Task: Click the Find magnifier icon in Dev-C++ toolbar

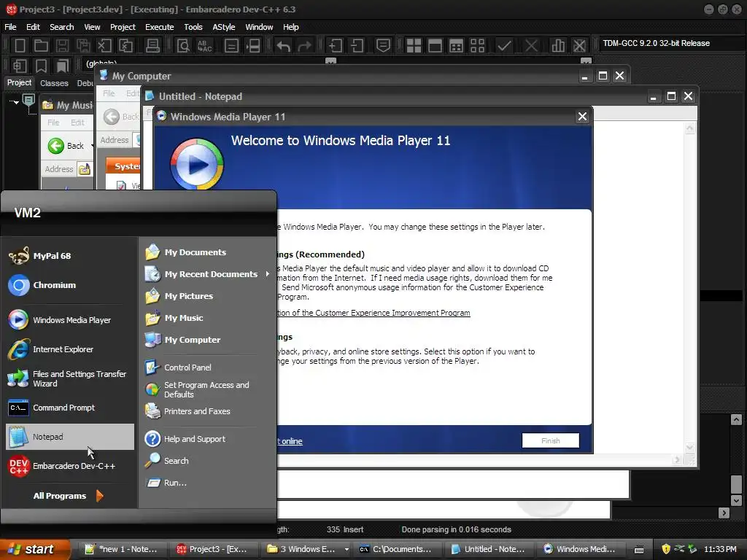Action: pos(183,46)
